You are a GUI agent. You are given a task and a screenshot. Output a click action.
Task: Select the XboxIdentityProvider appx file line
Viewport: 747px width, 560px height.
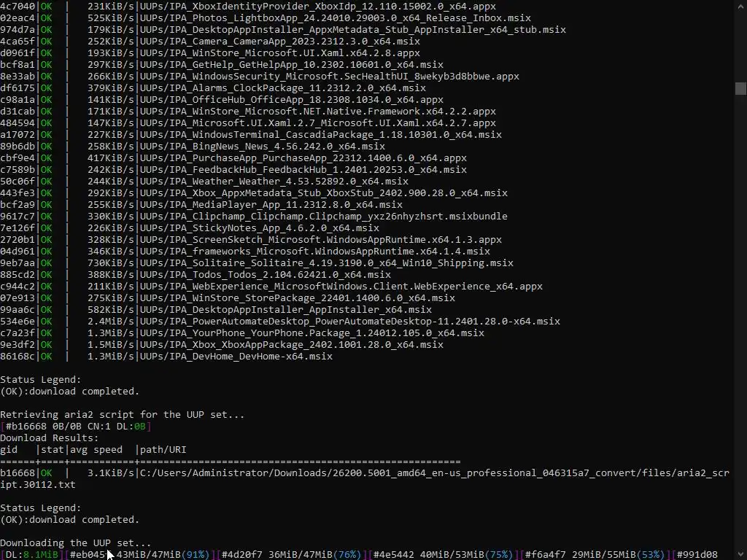[x=248, y=6]
